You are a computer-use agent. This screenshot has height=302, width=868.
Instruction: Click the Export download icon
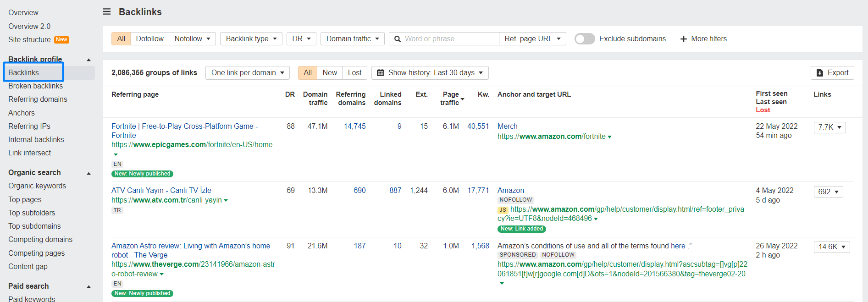[820, 73]
